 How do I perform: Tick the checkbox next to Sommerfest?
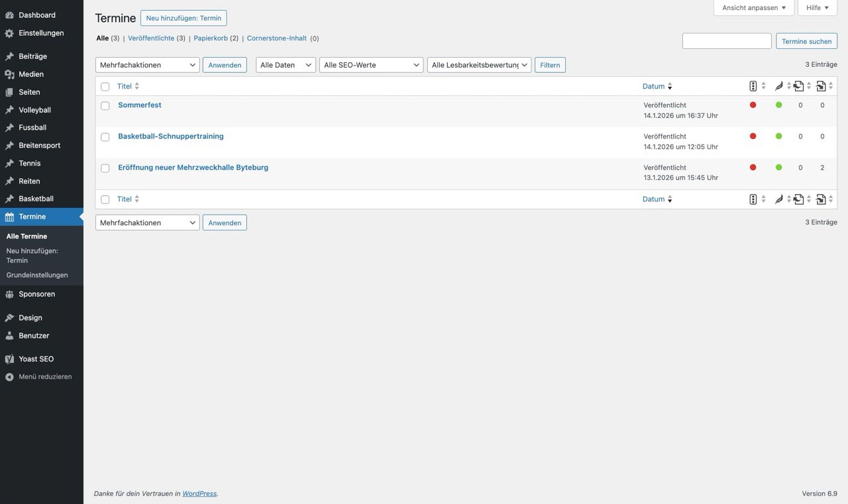[x=105, y=105]
